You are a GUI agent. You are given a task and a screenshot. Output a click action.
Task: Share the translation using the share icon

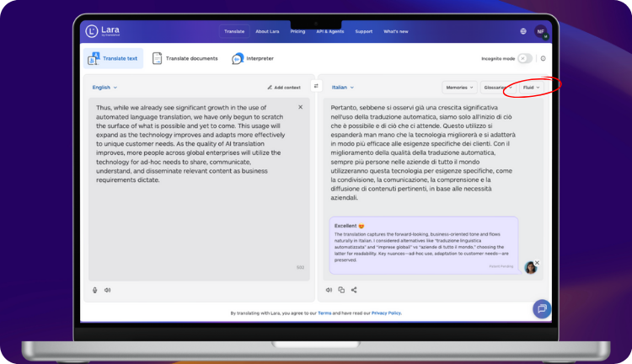pyautogui.click(x=354, y=290)
